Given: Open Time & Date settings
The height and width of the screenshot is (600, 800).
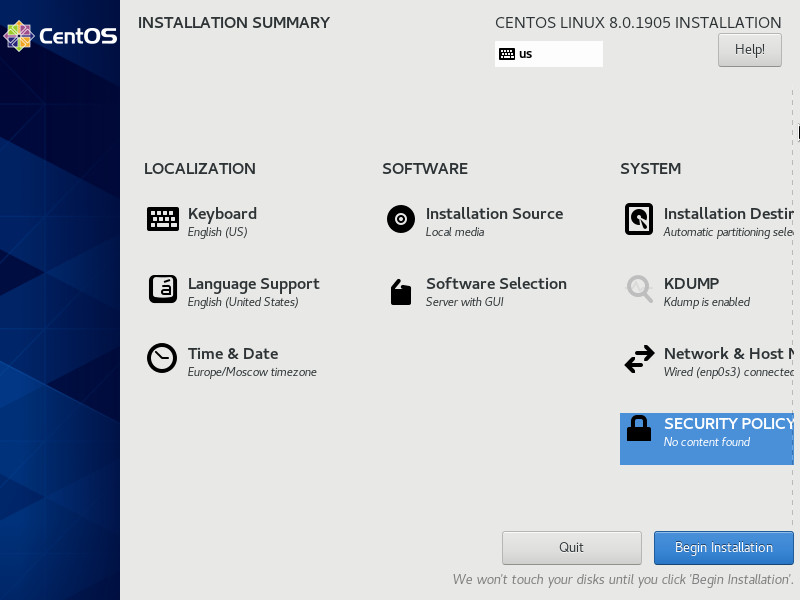Looking at the screenshot, I should click(x=233, y=354).
